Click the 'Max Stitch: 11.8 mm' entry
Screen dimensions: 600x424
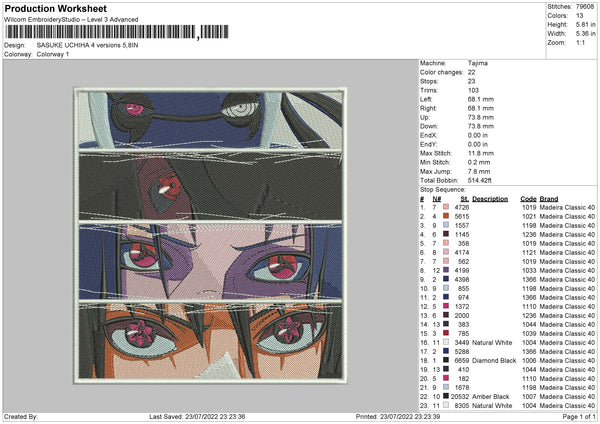(457, 153)
